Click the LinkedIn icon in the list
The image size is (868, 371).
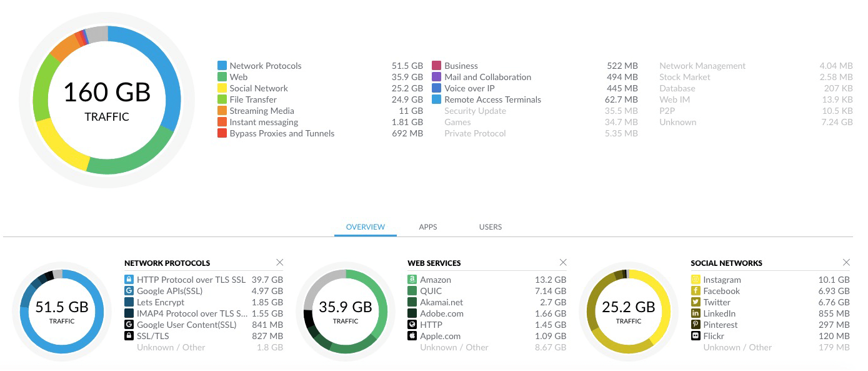coord(696,313)
